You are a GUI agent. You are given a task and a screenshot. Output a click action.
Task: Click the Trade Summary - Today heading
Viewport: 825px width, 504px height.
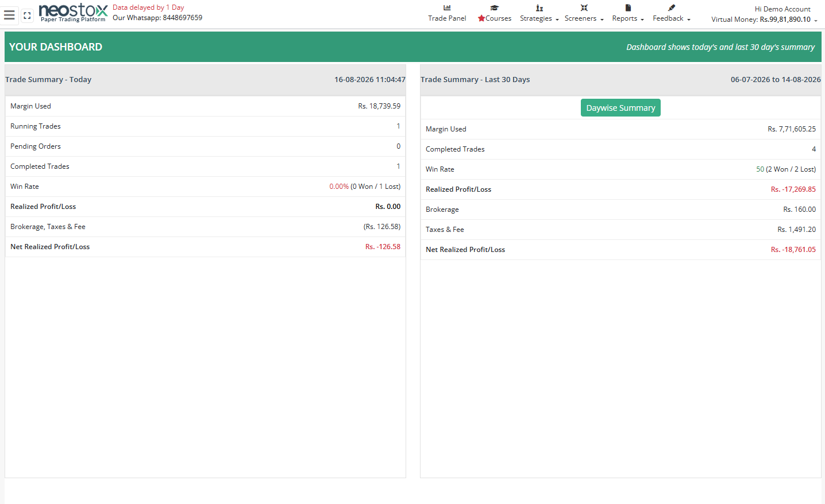pos(48,80)
